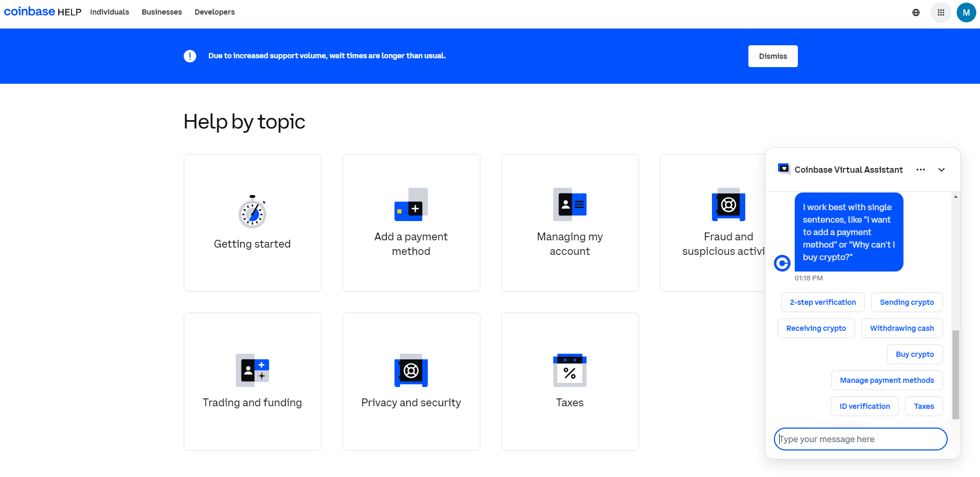The image size is (980, 477).
Task: Open the Fraud and suspicious activity icon
Action: tap(728, 204)
